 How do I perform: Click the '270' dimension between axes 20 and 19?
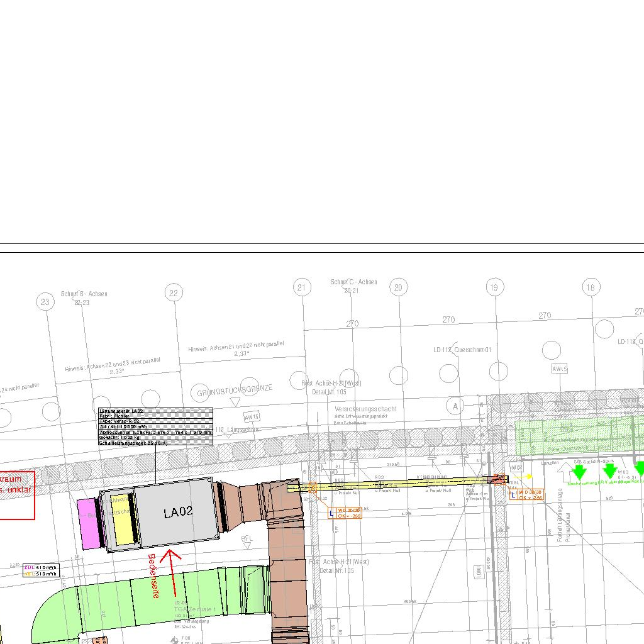pos(448,319)
